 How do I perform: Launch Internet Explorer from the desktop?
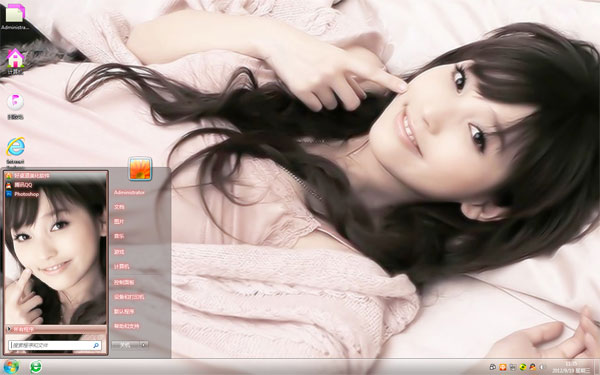[15, 152]
